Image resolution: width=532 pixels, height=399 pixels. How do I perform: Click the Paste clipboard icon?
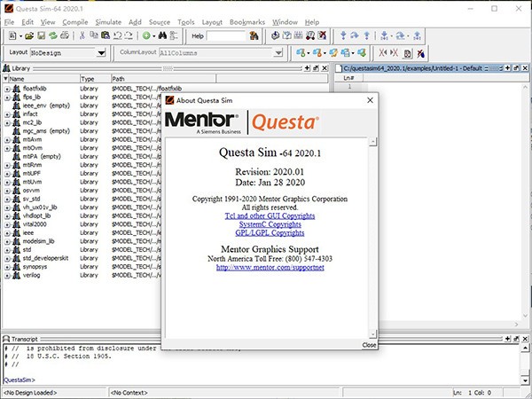click(106, 35)
